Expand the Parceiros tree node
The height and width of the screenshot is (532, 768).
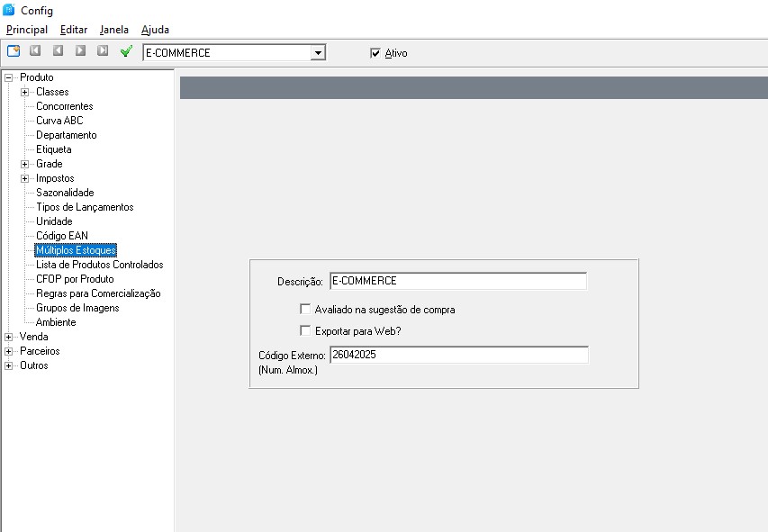[x=9, y=351]
